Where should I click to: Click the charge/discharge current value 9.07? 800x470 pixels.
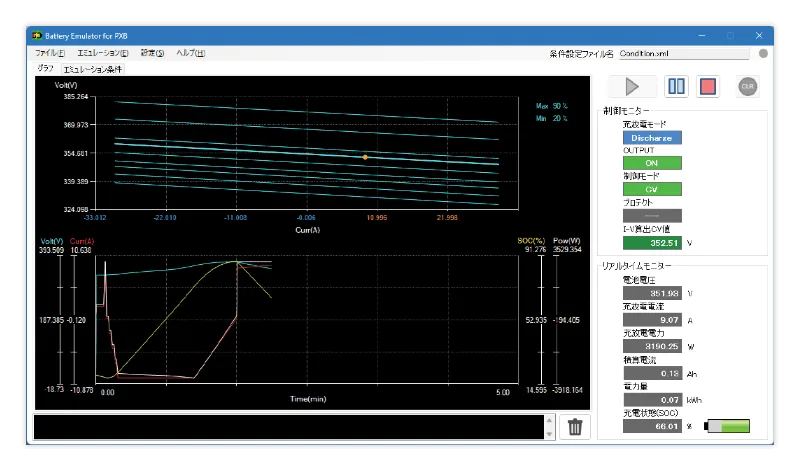652,320
